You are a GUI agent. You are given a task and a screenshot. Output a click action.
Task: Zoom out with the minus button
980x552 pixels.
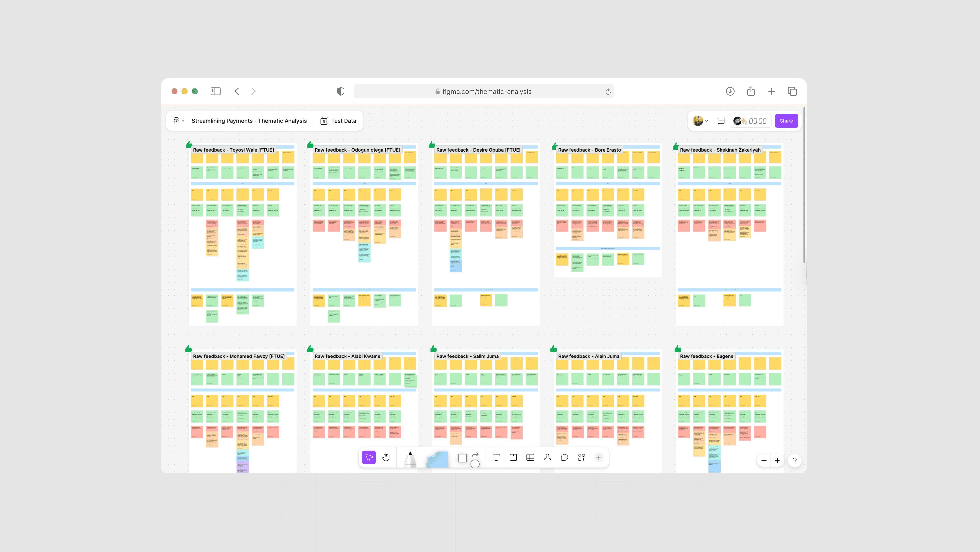click(x=764, y=461)
